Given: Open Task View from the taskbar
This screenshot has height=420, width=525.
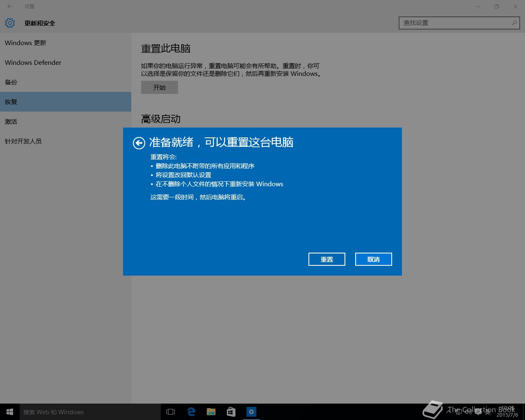Looking at the screenshot, I should [171, 412].
